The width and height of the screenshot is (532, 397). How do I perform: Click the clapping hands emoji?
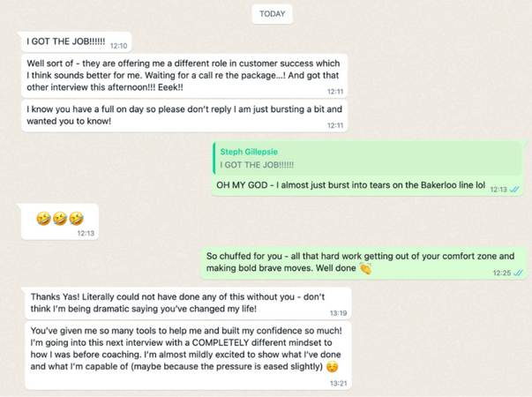pyautogui.click(x=365, y=268)
